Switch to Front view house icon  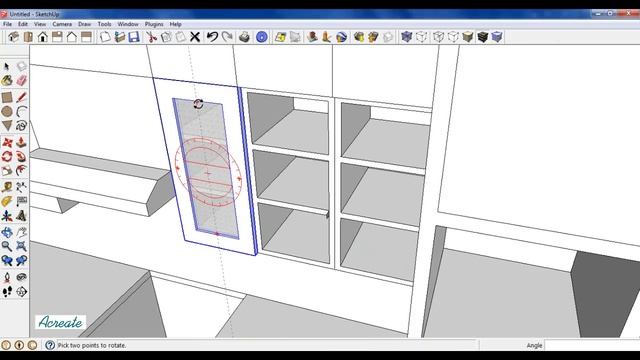tap(42, 37)
